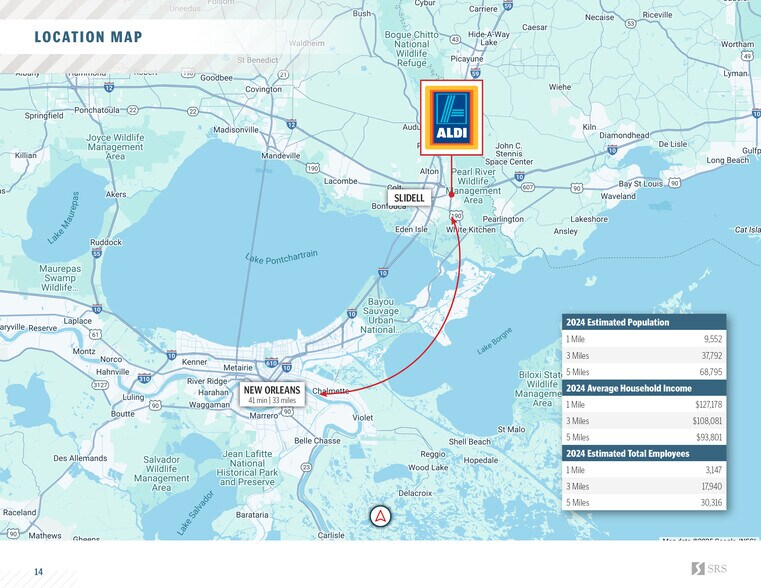Select the SLIDELL callout label
The height and width of the screenshot is (588, 761).
point(409,198)
